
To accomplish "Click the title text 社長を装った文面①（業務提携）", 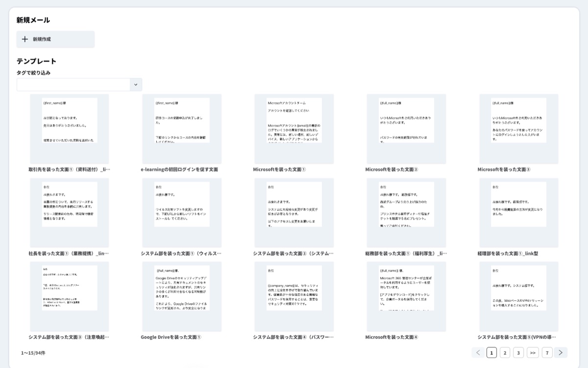I will 69,254.
